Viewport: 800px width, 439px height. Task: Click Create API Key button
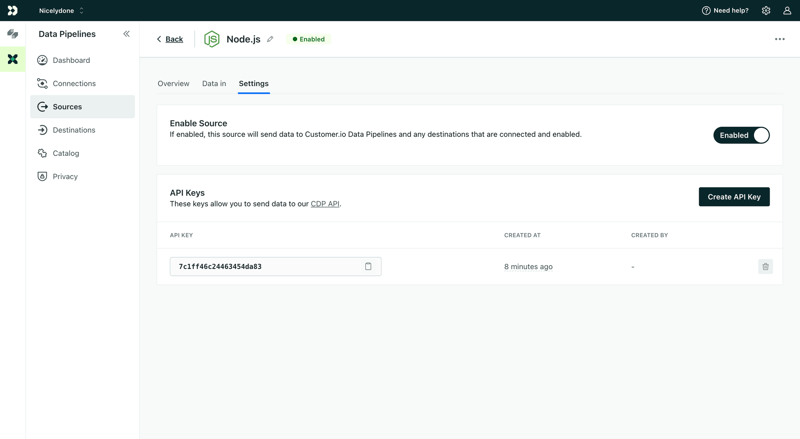click(x=734, y=197)
